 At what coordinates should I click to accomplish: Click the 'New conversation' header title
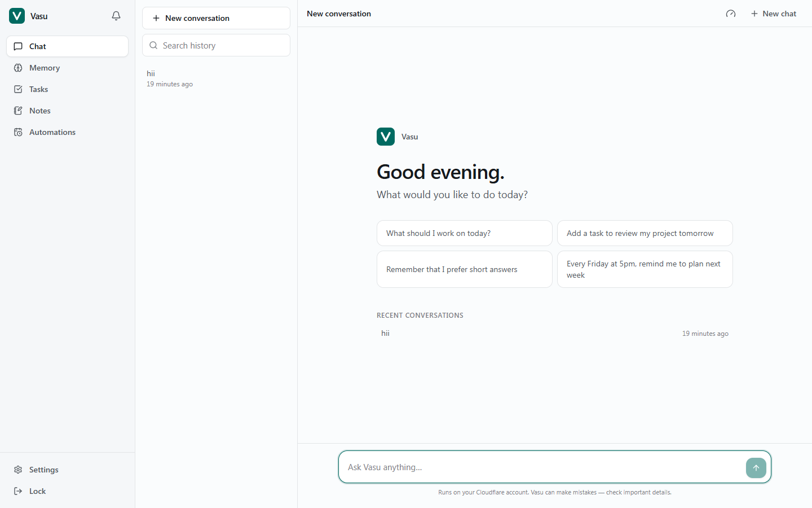339,14
